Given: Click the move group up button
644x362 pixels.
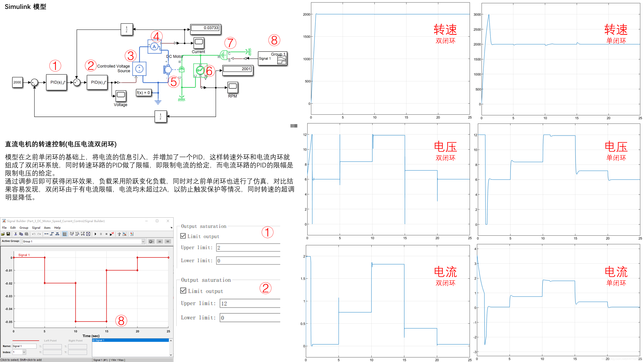Looking at the screenshot, I should click(x=160, y=241).
